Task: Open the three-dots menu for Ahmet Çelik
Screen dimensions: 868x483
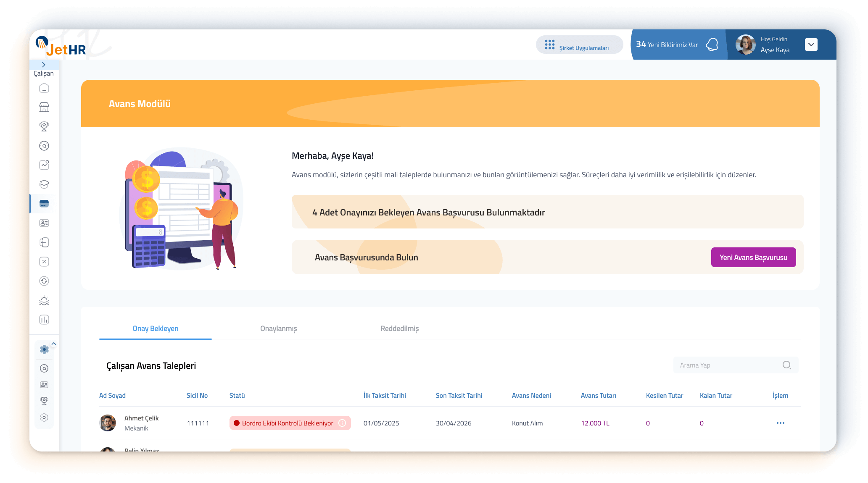Action: coord(780,423)
